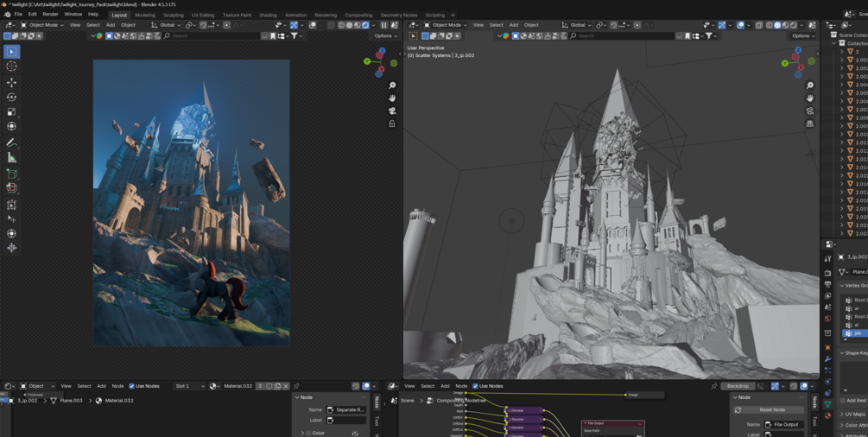
Task: Select the Scale tool
Action: pos(11,112)
